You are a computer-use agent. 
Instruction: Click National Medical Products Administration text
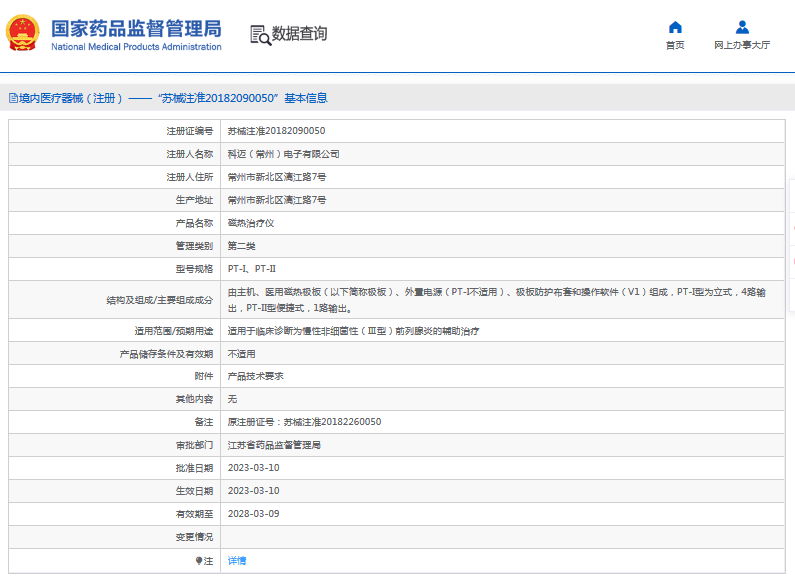tap(136, 47)
